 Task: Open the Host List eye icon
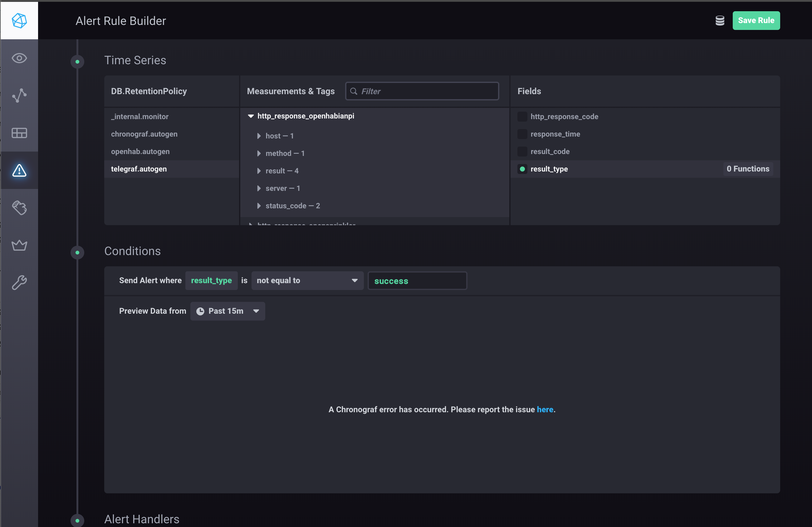point(19,58)
